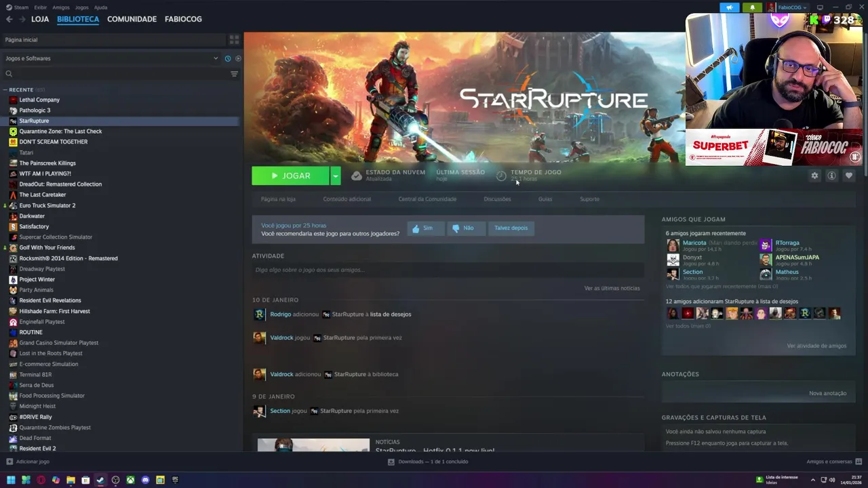Click the back navigation arrow
868x488 pixels.
point(9,19)
